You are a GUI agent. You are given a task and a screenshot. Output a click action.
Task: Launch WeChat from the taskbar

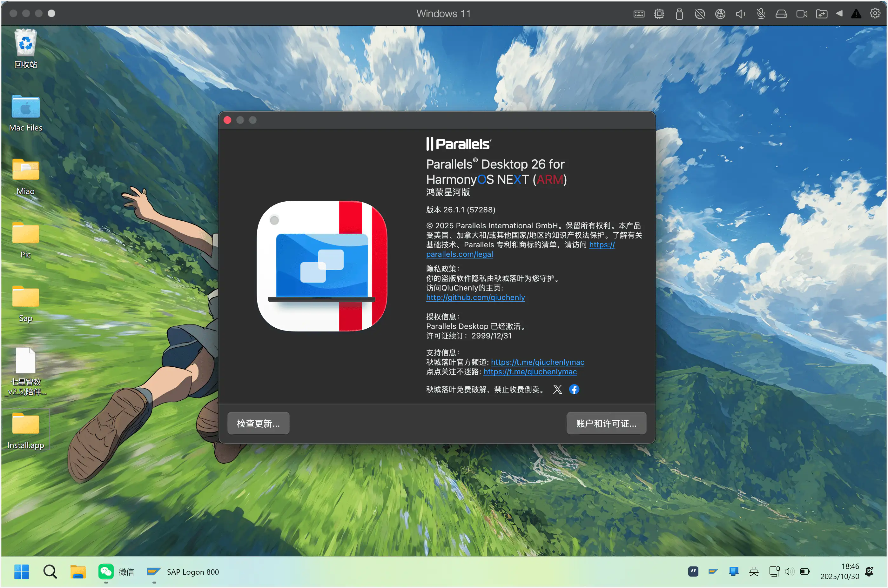[x=106, y=571]
